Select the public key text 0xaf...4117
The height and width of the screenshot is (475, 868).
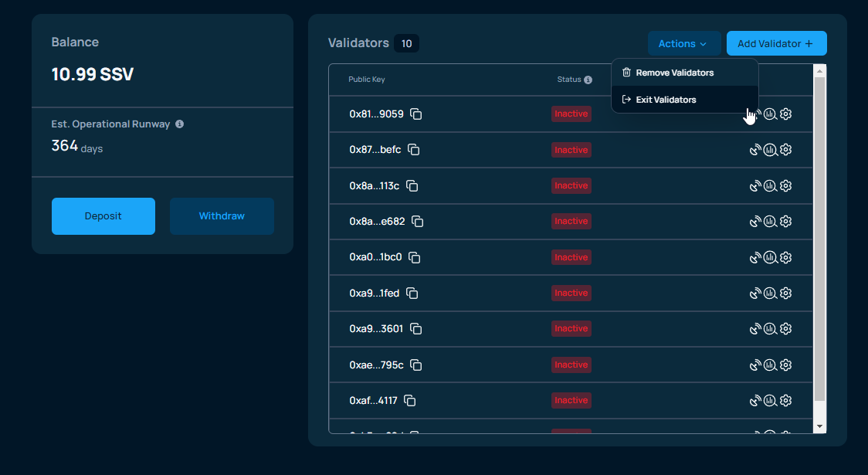(x=373, y=400)
